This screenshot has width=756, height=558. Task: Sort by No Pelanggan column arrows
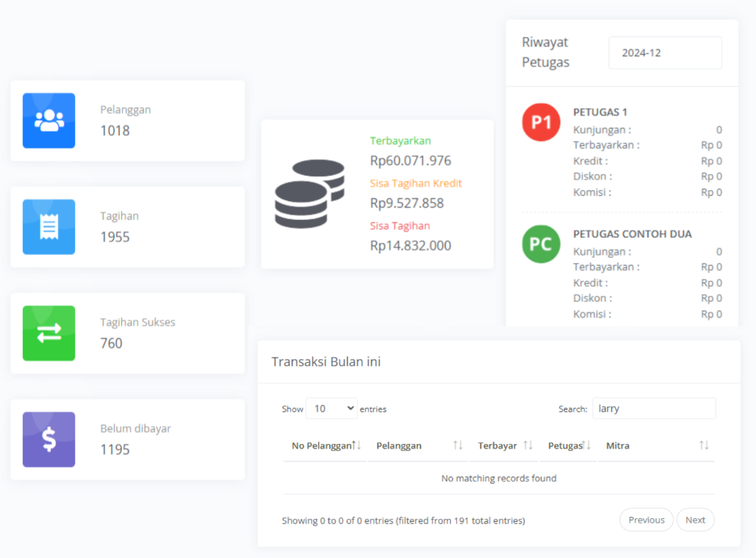[x=357, y=445]
